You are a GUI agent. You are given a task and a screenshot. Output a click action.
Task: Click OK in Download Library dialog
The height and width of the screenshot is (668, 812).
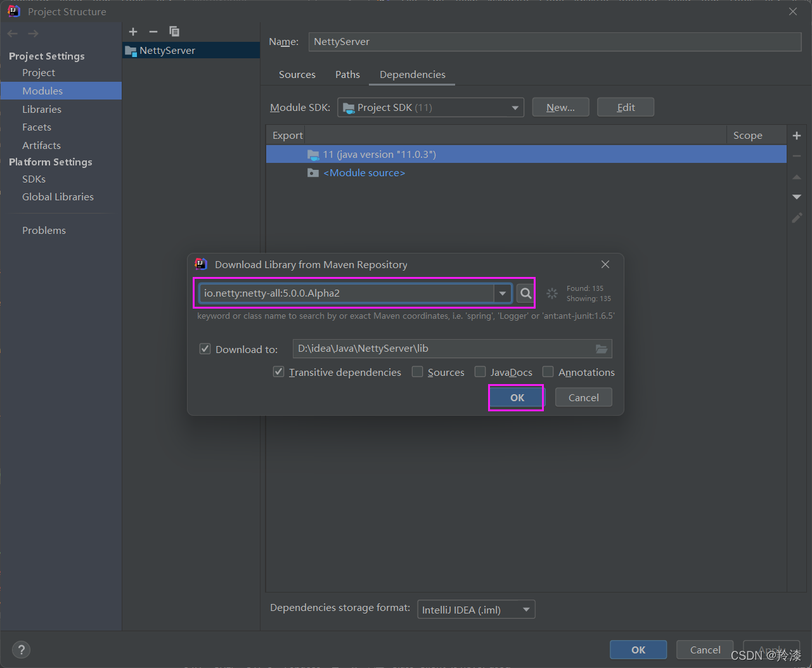coord(517,397)
